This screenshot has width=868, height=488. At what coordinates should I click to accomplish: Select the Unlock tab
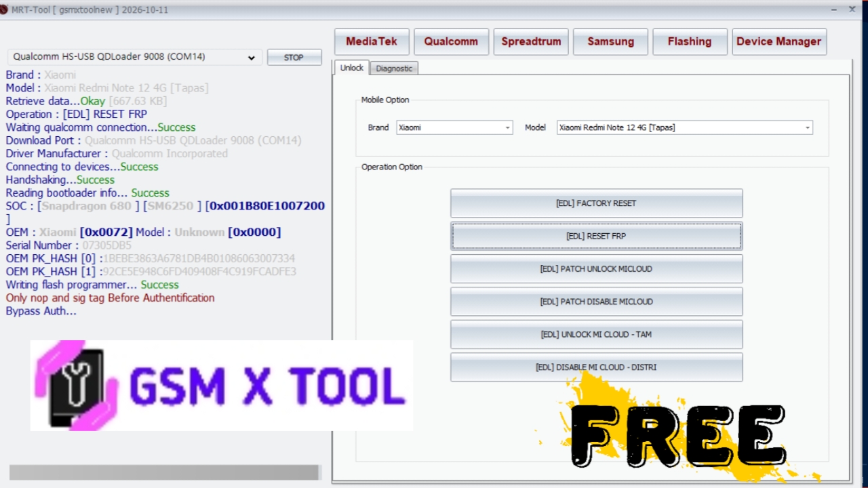(351, 68)
